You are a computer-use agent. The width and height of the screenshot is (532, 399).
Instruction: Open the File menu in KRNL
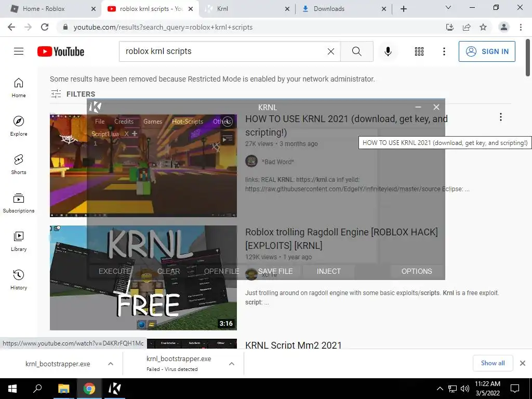100,122
